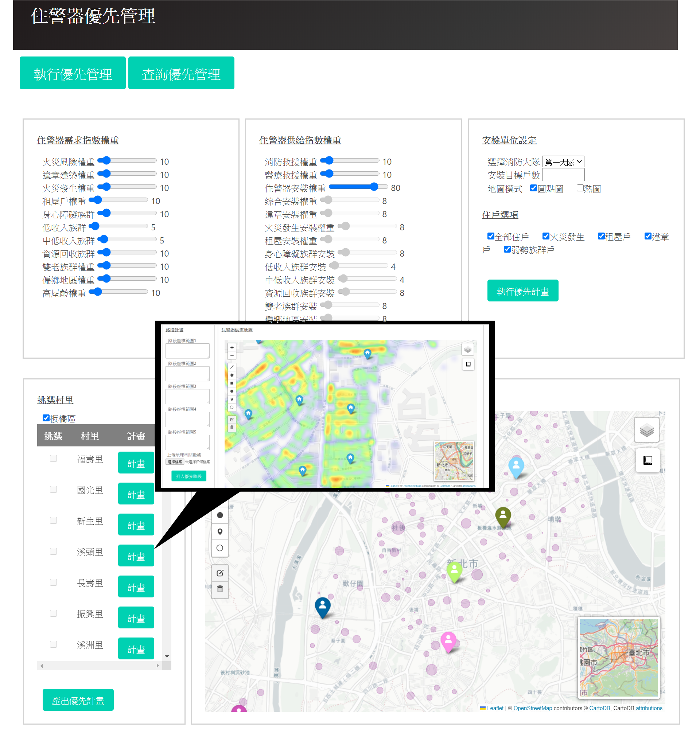Click the village list scroll-down arrow
The image size is (700, 729).
pos(167,656)
